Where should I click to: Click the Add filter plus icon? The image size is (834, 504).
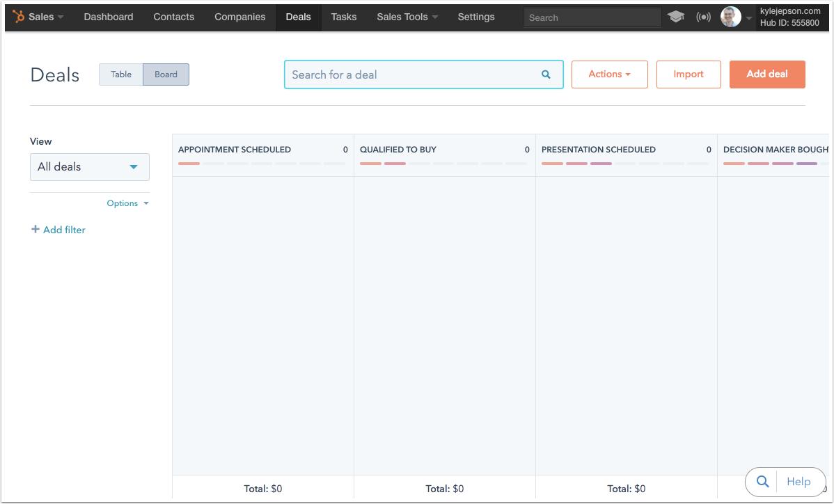(x=35, y=230)
